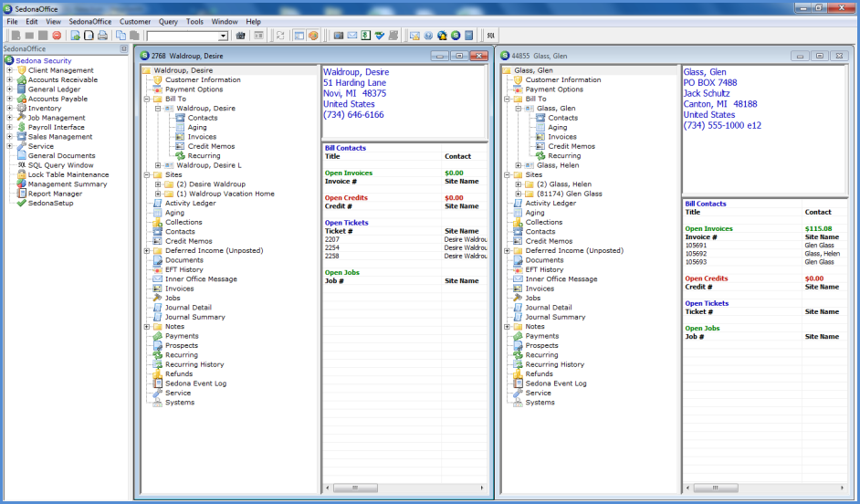860x504 pixels.
Task: Collapse Bill To folder in Waldroup window
Action: point(147,99)
